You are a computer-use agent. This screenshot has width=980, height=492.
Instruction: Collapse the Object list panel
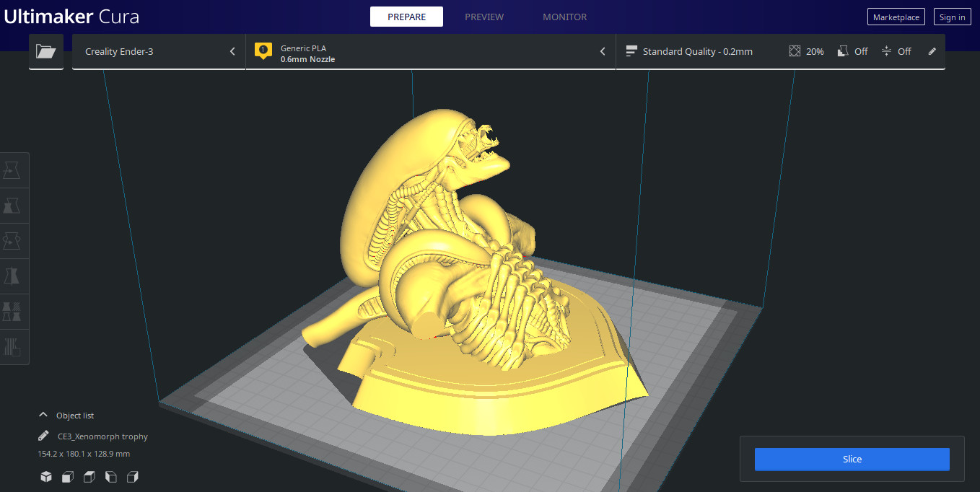click(x=43, y=415)
